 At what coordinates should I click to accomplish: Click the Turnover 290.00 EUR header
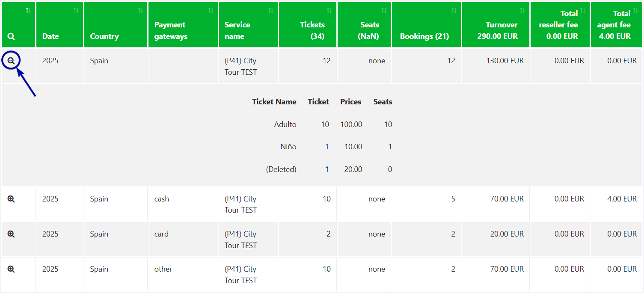point(497,31)
